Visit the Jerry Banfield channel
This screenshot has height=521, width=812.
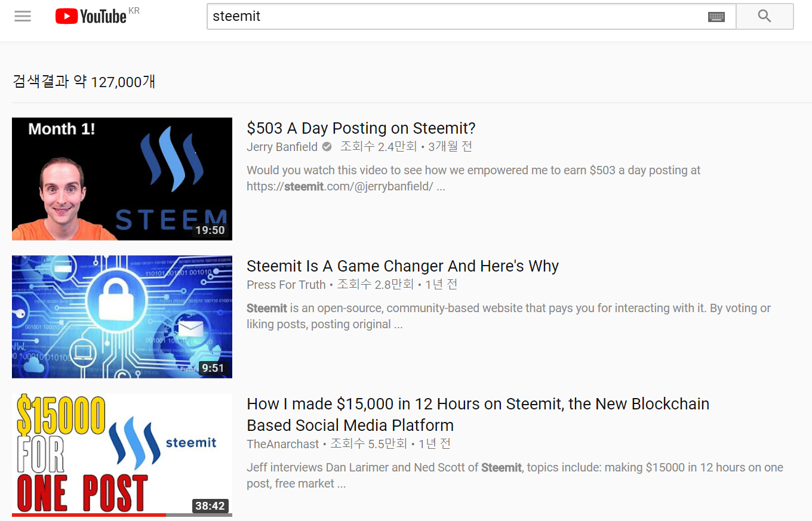coord(282,147)
